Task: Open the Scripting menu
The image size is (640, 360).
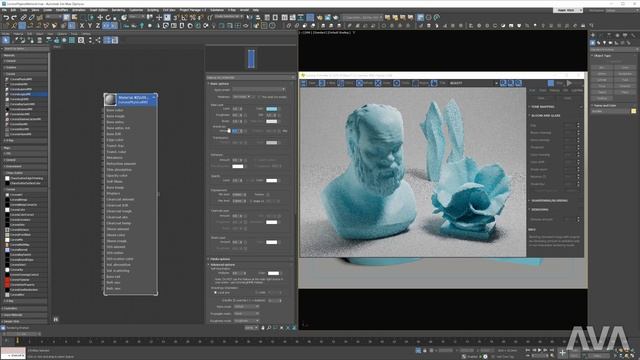Action: 153,10
